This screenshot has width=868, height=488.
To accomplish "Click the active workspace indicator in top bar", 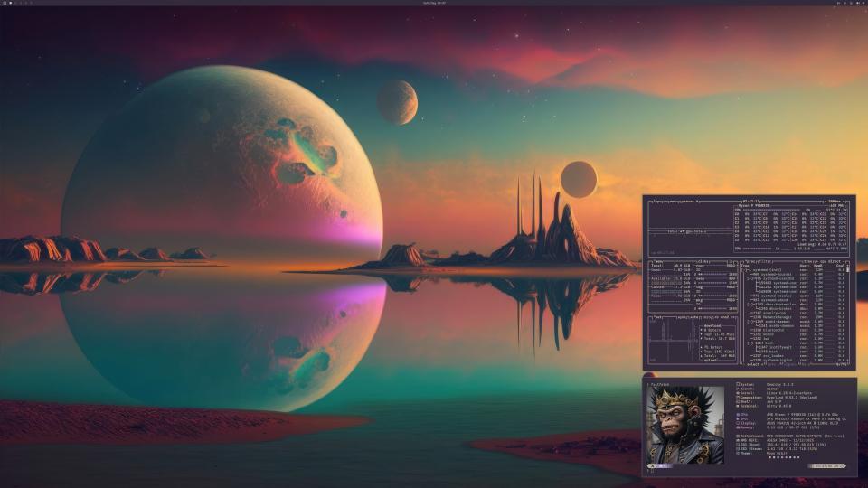I will tap(10, 3).
